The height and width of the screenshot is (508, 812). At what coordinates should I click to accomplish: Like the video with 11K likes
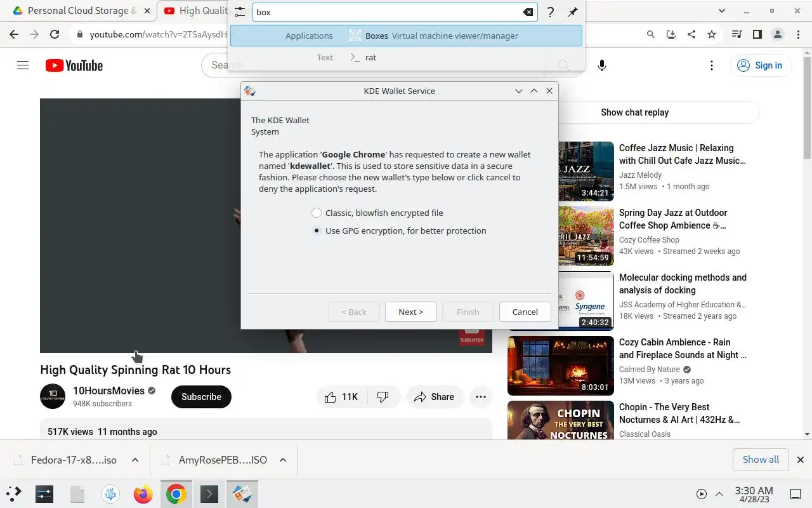coord(341,397)
